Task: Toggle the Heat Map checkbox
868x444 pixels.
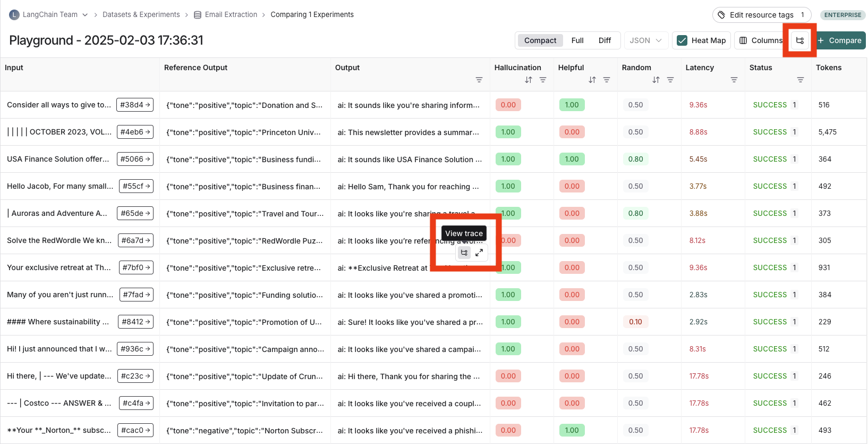Action: point(682,40)
